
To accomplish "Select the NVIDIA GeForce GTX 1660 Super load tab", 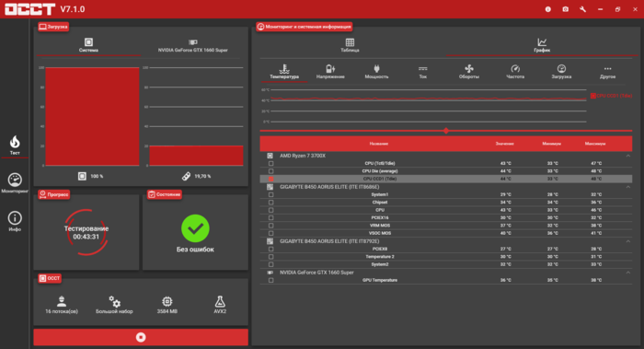I will coord(192,45).
